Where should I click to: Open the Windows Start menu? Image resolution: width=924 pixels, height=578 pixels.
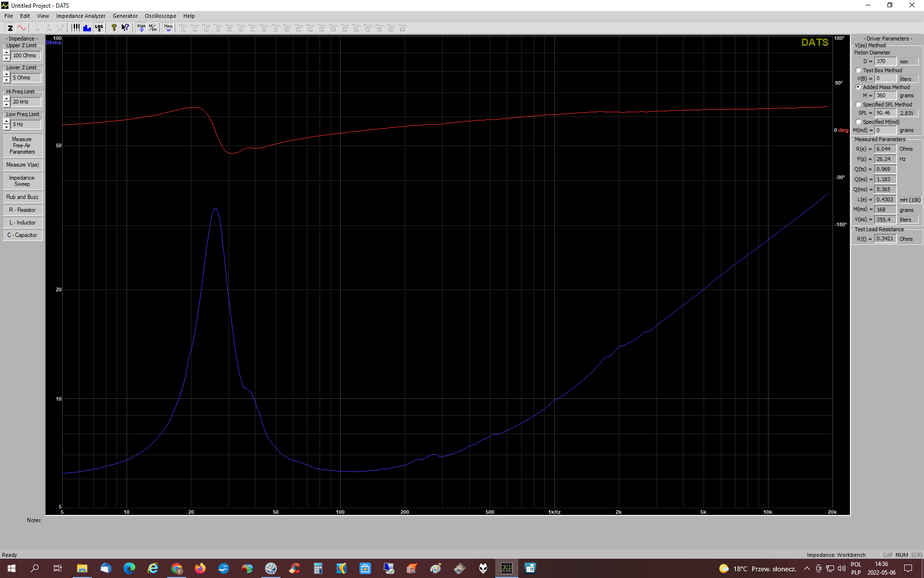12,568
